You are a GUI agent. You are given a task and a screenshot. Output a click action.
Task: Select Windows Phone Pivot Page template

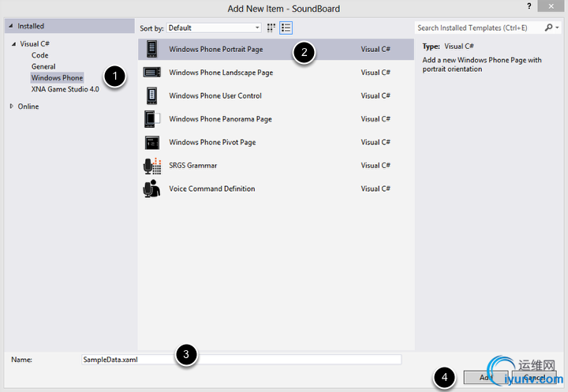276,143
